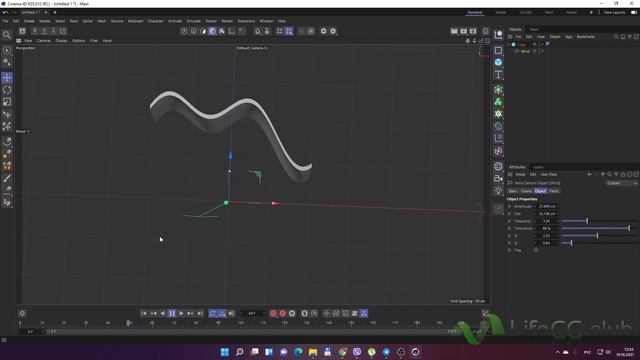640x360 pixels.
Task: Add a Camera object from the right palette
Action: coord(498,178)
